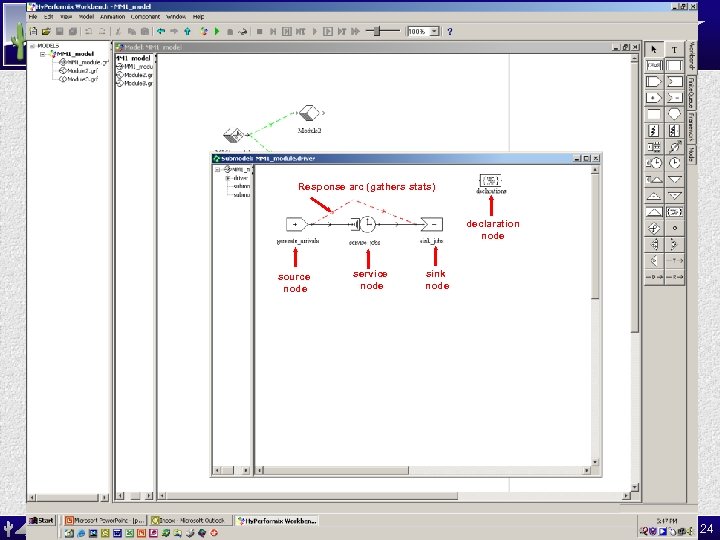Collapse the MODELS root tree expander

click(32, 46)
